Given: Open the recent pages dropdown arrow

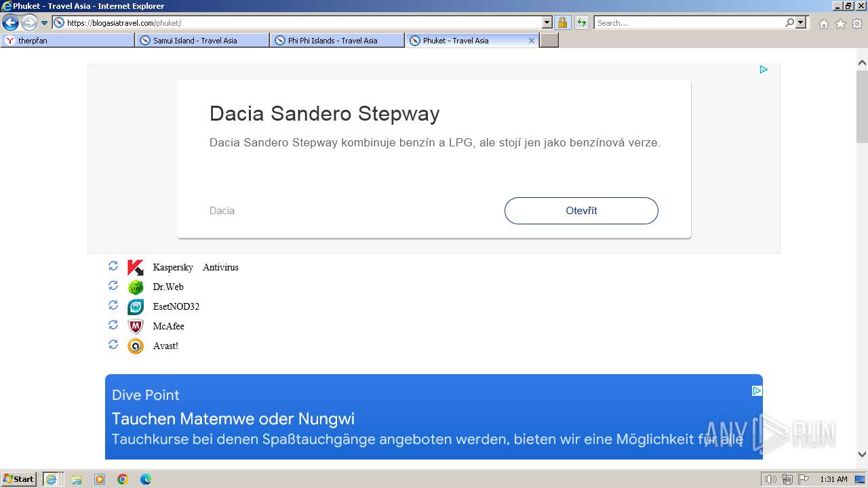Looking at the screenshot, I should (x=45, y=23).
